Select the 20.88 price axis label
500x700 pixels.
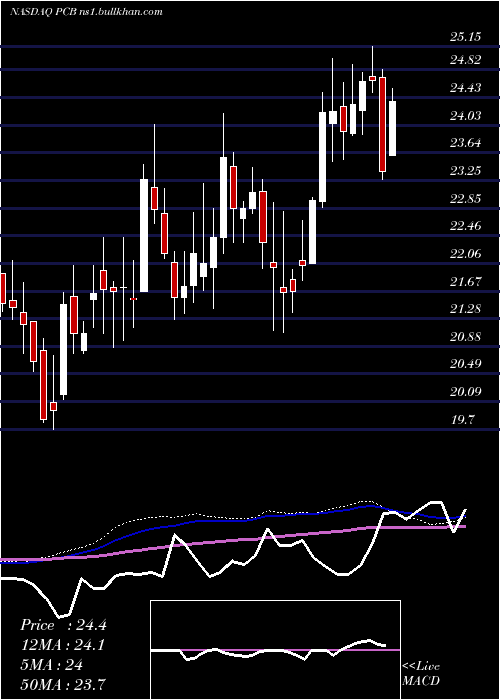[x=466, y=337]
